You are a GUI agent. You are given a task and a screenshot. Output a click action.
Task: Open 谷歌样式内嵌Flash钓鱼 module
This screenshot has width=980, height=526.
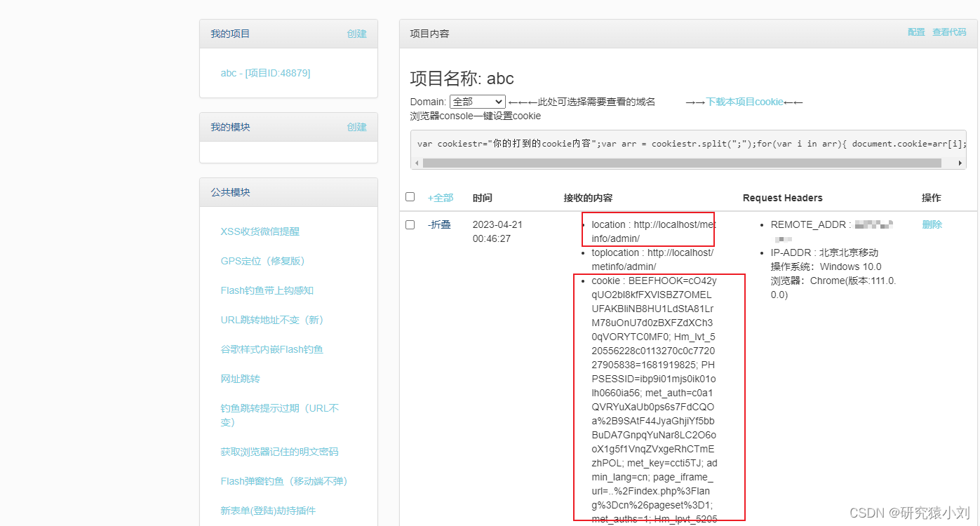tap(271, 349)
